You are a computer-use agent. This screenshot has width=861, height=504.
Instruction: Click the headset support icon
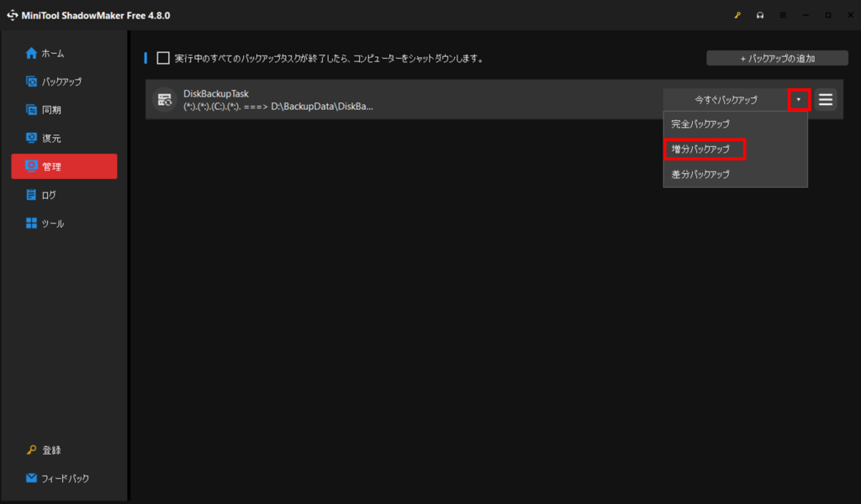point(760,15)
